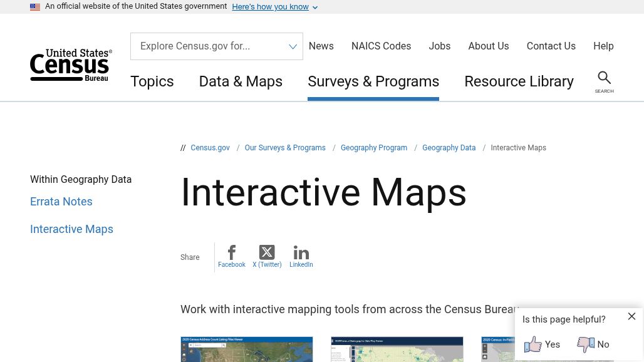Click the Census.gov breadcrumb

210,148
